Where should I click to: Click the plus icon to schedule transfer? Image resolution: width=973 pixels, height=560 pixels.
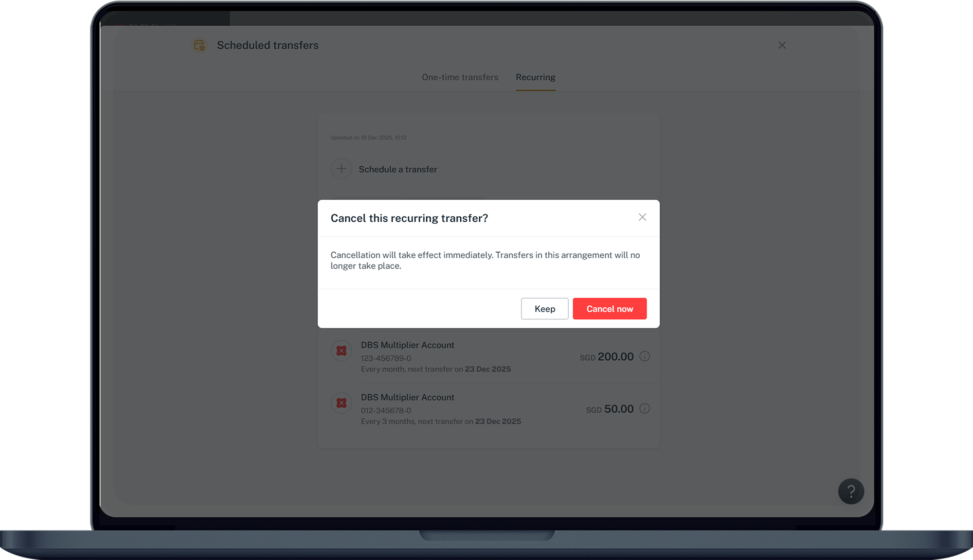pos(342,169)
